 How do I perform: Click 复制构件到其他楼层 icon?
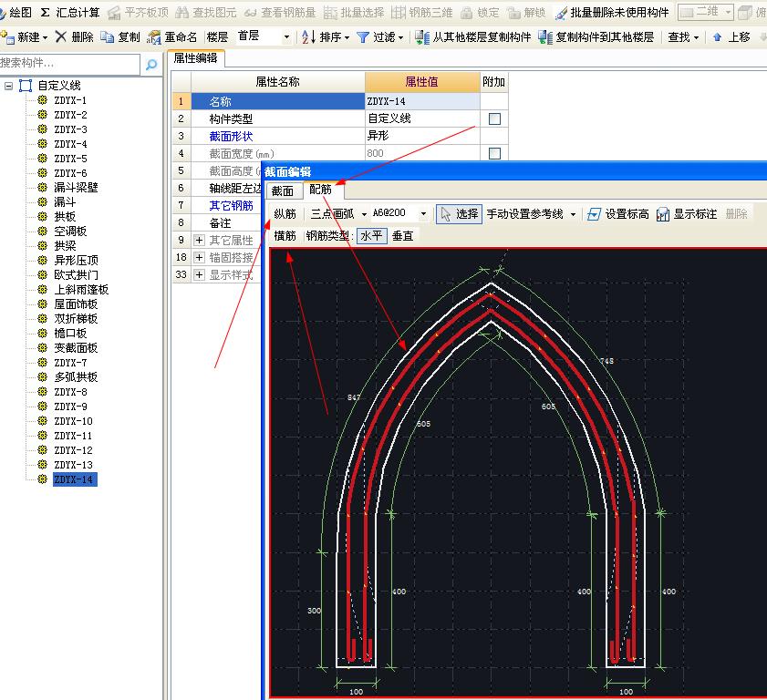(545, 37)
